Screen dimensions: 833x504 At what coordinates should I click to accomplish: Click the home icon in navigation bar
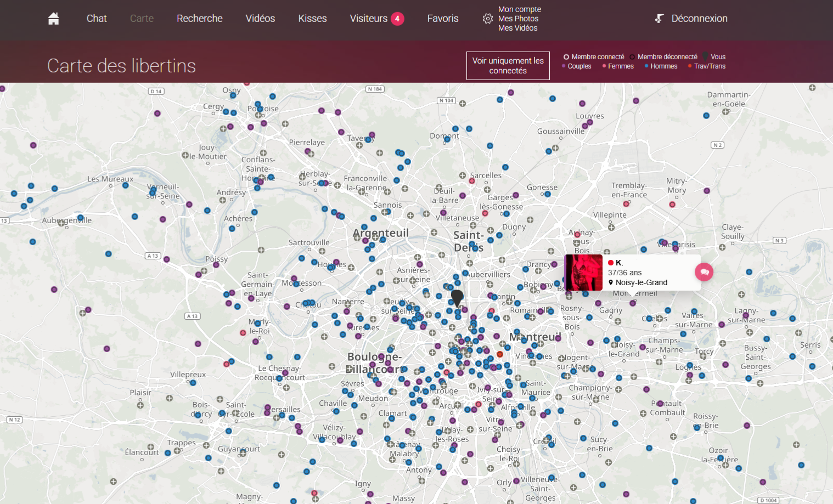point(53,19)
